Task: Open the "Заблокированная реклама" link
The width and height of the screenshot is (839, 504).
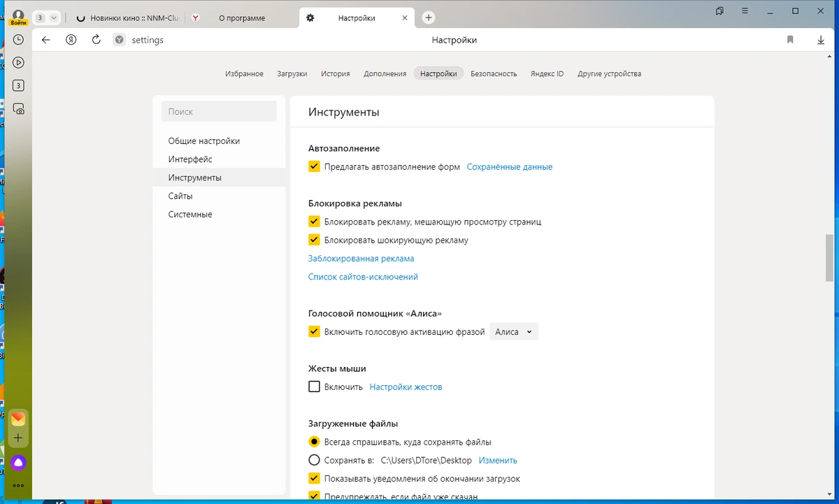Action: [x=361, y=259]
